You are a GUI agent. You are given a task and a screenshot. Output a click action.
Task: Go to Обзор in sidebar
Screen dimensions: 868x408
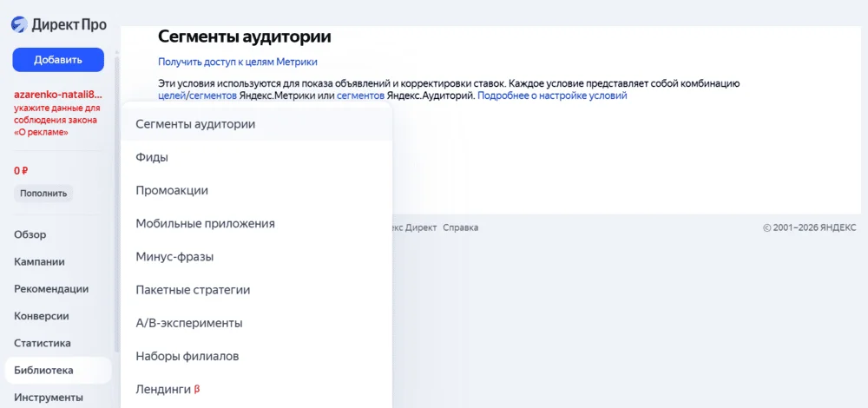[30, 234]
